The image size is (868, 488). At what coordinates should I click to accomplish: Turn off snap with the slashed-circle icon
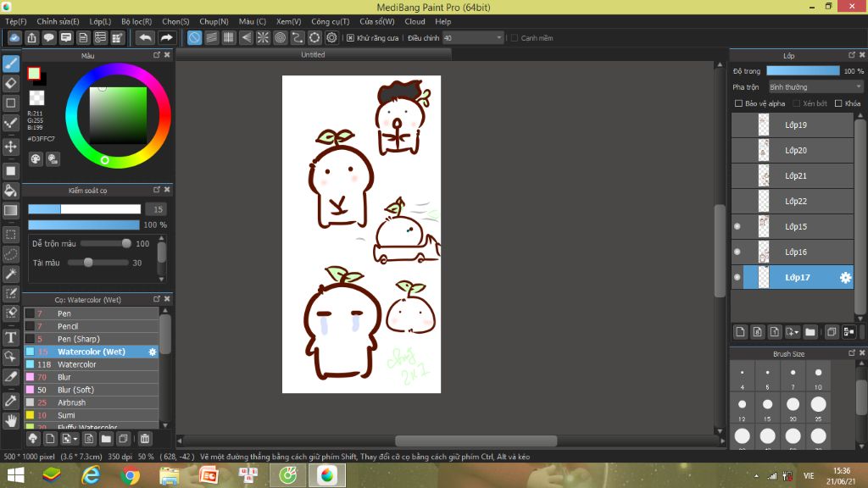click(194, 37)
